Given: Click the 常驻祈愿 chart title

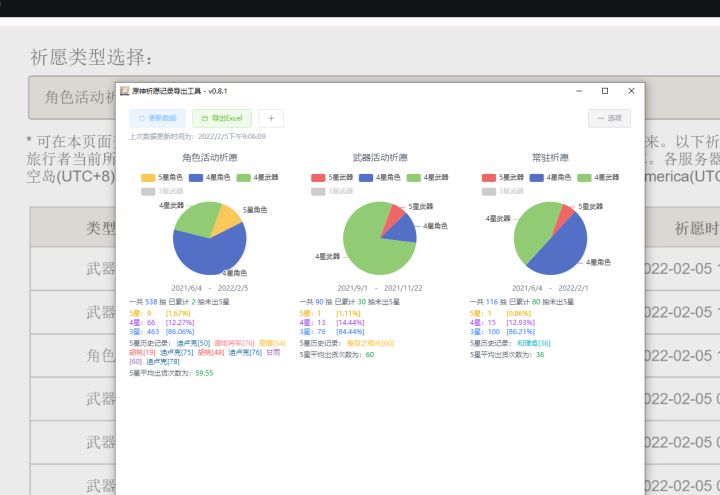Looking at the screenshot, I should point(550,158).
